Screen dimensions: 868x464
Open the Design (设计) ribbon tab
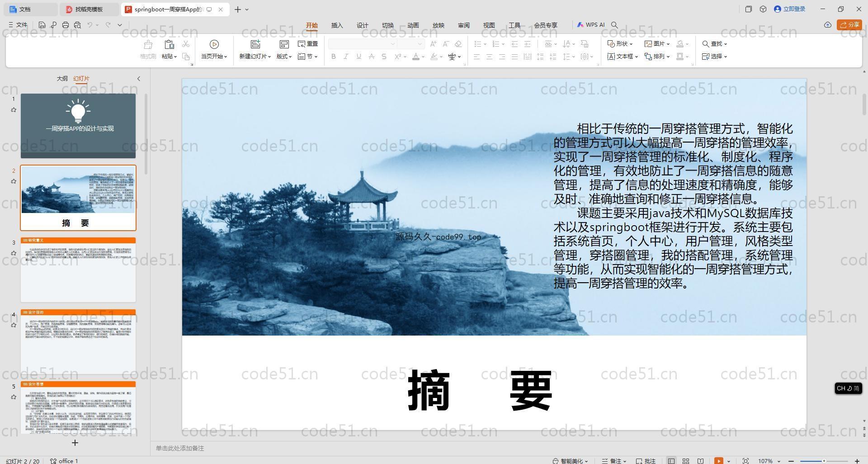coord(363,25)
